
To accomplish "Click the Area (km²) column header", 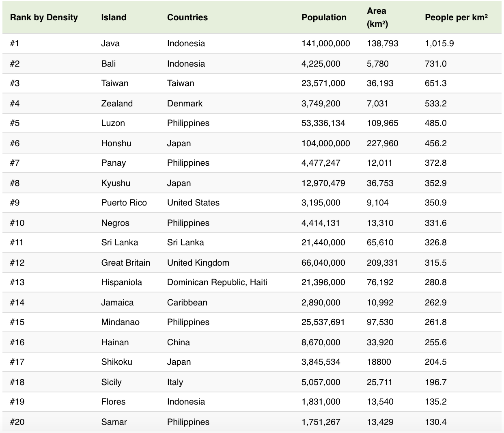I will tap(377, 17).
